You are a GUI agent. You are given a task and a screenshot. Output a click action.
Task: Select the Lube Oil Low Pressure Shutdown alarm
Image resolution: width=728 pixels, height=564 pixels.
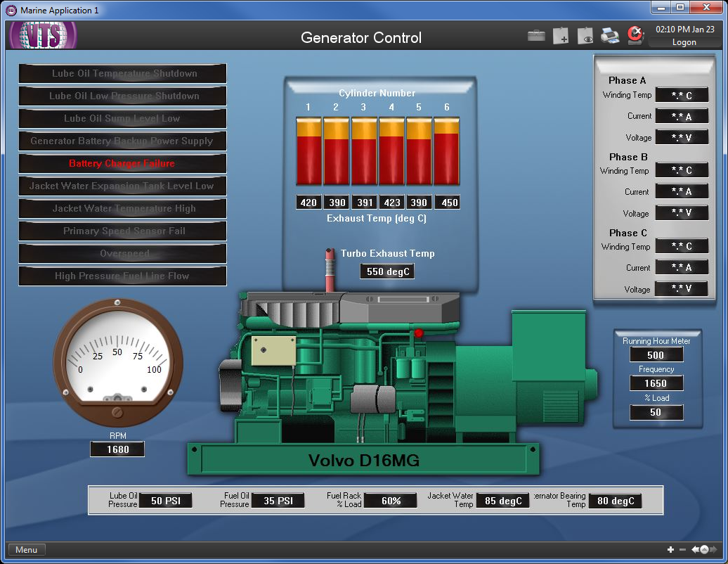tap(122, 96)
